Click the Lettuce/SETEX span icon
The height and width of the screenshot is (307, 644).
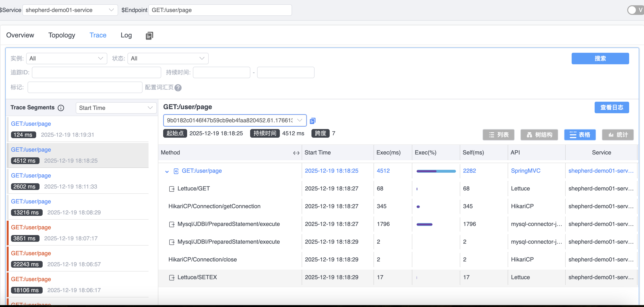172,277
